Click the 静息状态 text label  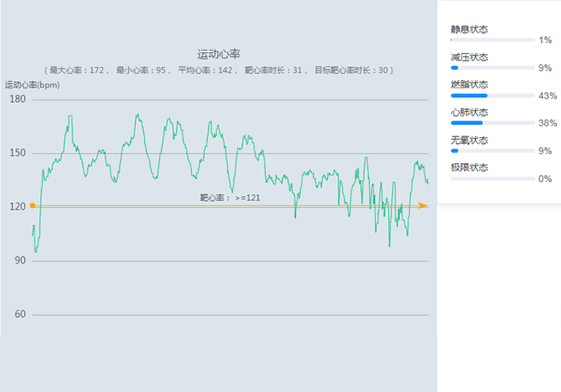[469, 30]
